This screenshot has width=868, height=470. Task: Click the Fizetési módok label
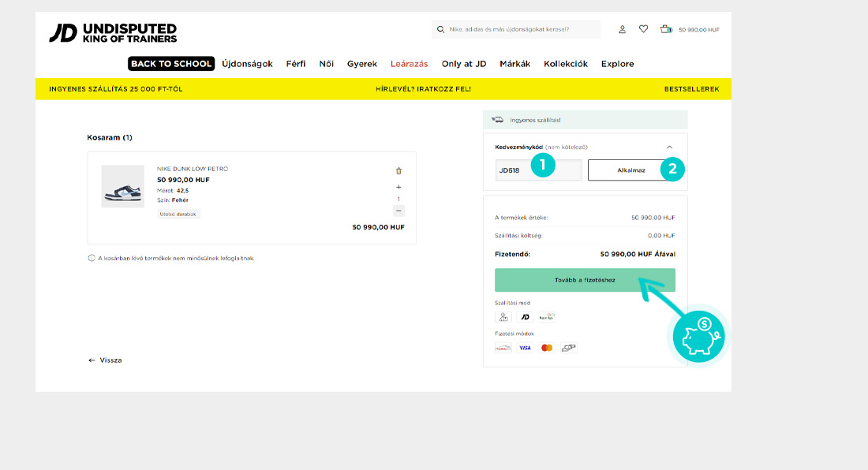[514, 334]
